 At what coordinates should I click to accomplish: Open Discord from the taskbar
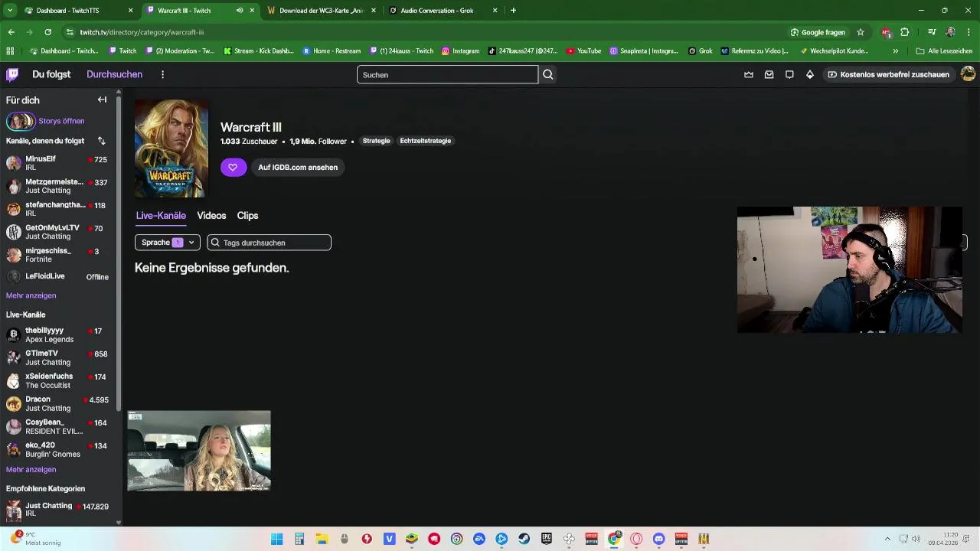(658, 539)
